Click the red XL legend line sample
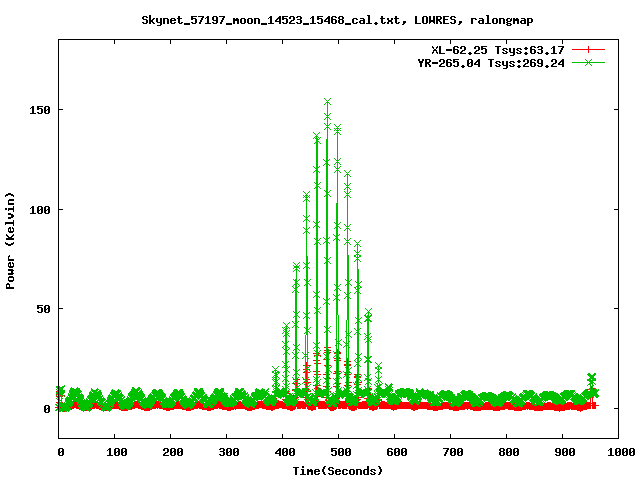640x480 pixels. (588, 50)
